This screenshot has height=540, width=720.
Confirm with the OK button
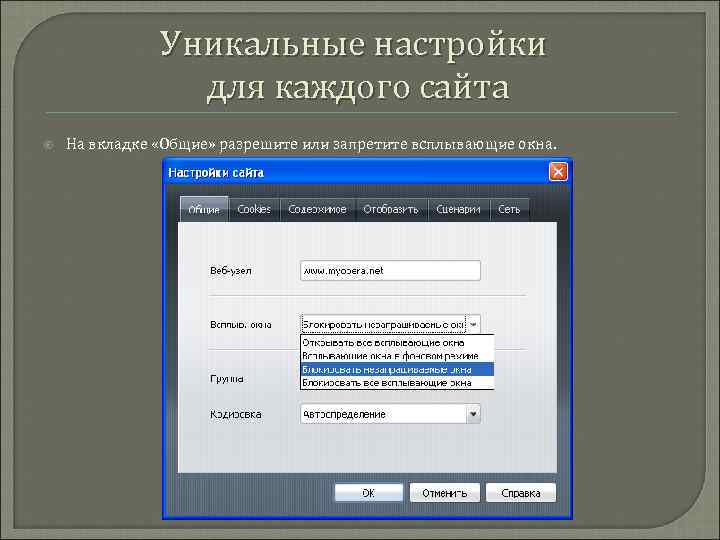click(369, 493)
